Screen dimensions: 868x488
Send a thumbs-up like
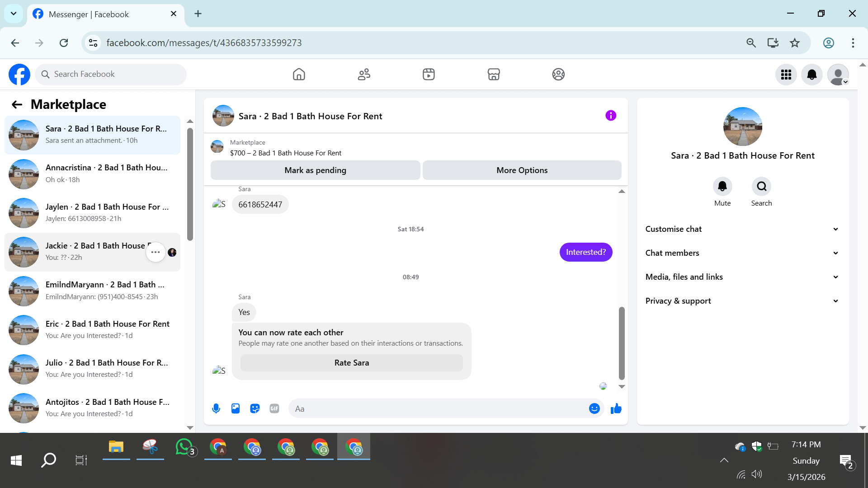click(616, 408)
